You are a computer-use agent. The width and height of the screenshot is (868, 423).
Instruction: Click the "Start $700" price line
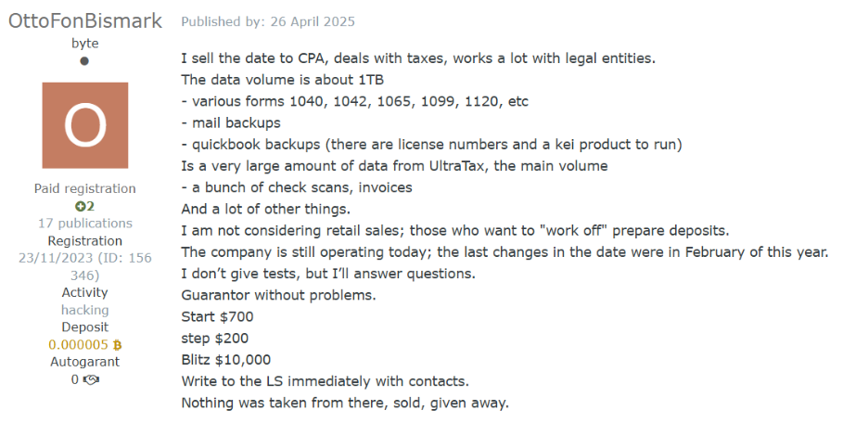[217, 316]
